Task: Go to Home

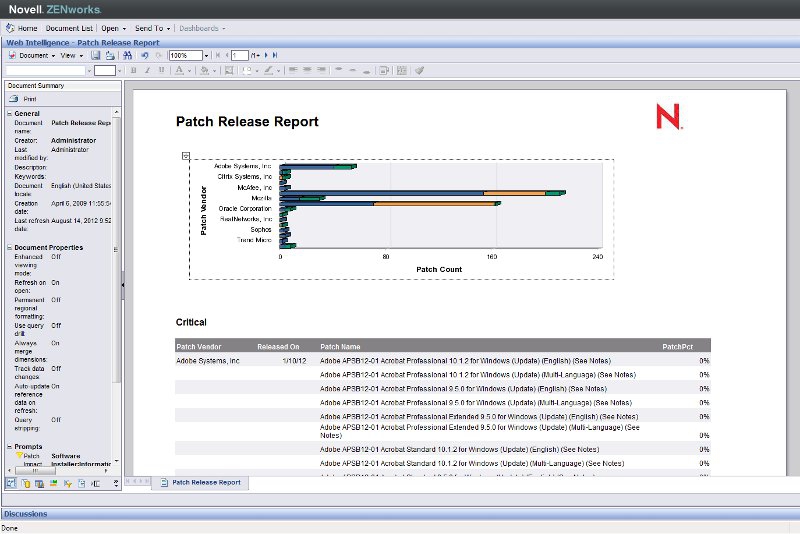Action: (x=28, y=28)
